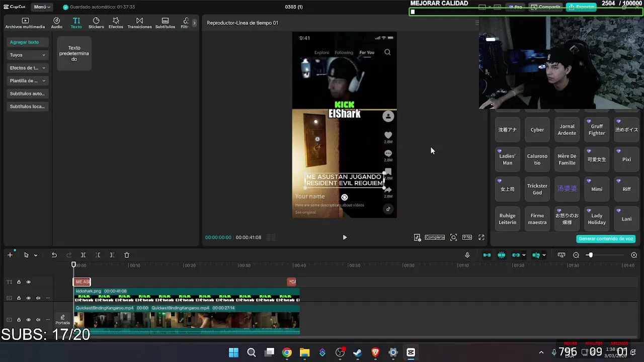Toggle auto snapping
This screenshot has width=644, height=362.
click(502, 255)
